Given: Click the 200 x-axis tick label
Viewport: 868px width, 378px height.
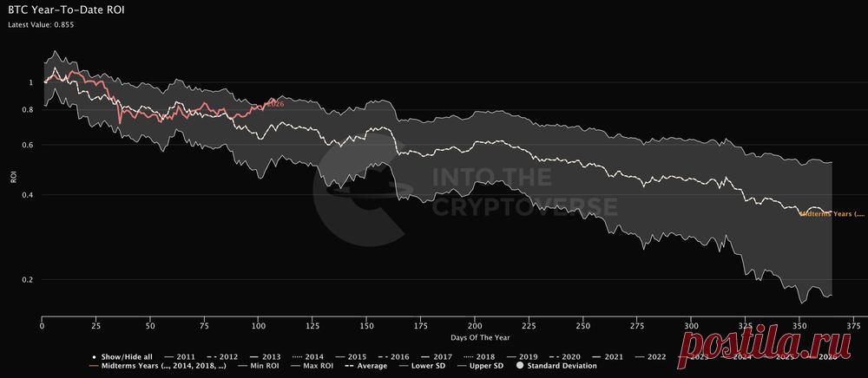Looking at the screenshot, I should [x=475, y=326].
